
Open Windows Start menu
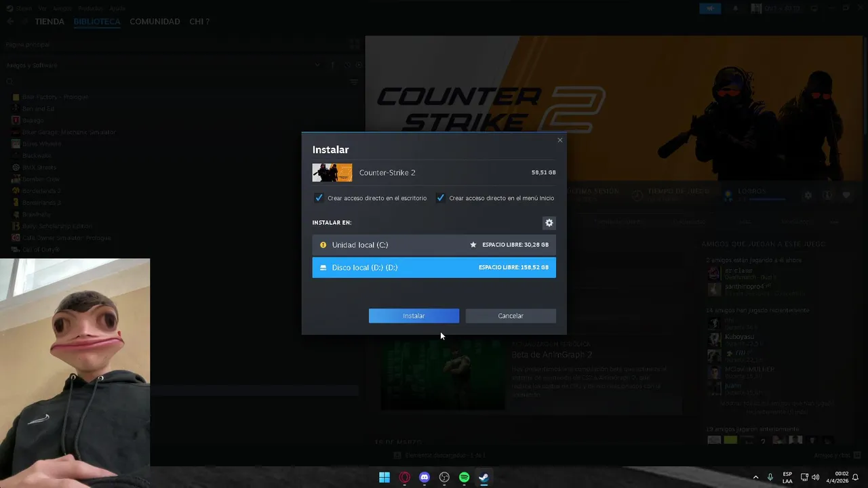(384, 477)
